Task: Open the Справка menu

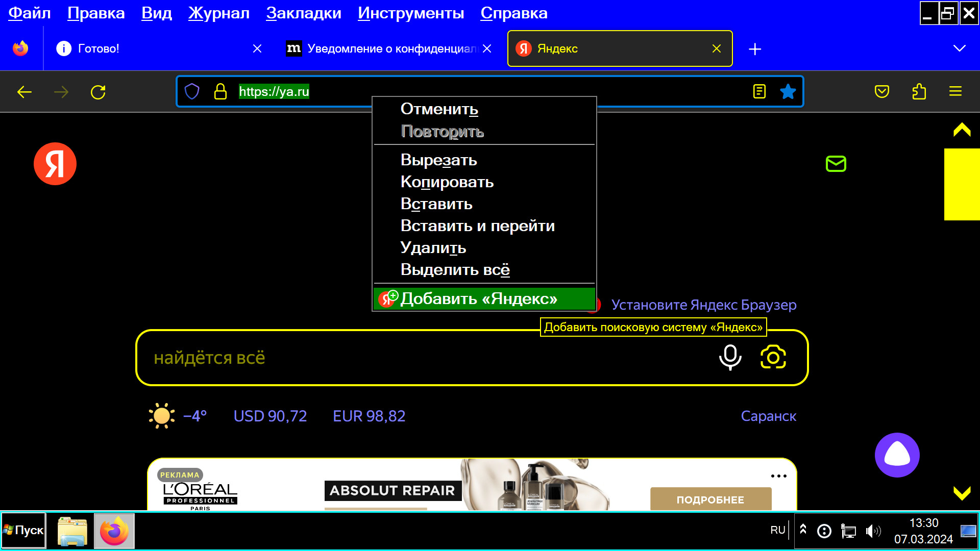Action: click(514, 13)
